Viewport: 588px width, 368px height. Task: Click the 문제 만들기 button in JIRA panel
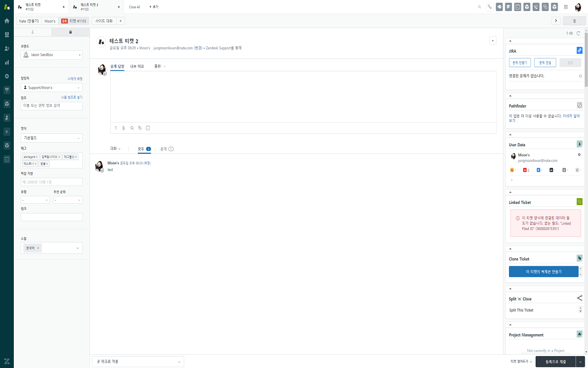click(x=520, y=62)
